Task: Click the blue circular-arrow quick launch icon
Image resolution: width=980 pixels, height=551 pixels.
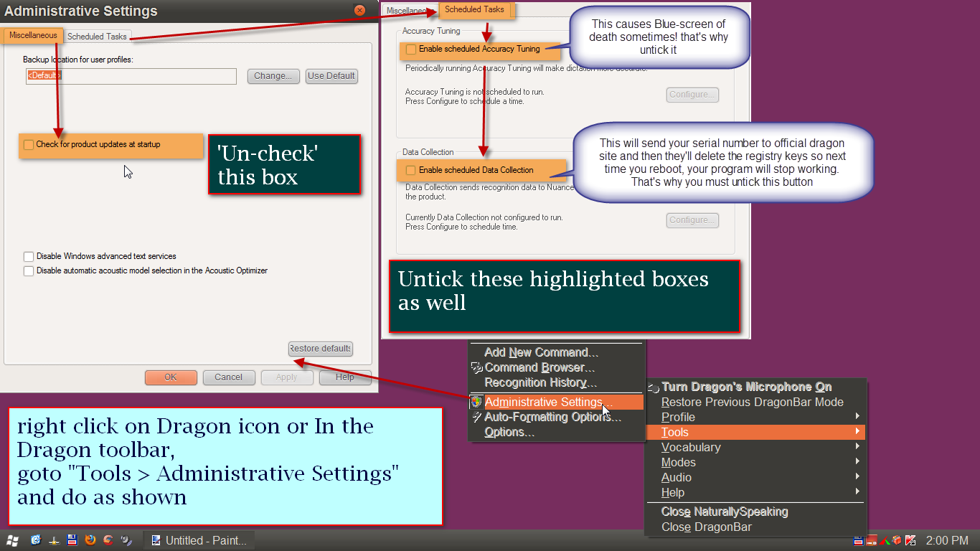Action: pos(36,540)
